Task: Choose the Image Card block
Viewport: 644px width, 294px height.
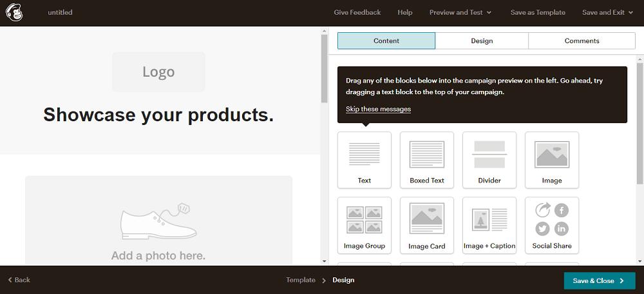Action: coord(427,225)
